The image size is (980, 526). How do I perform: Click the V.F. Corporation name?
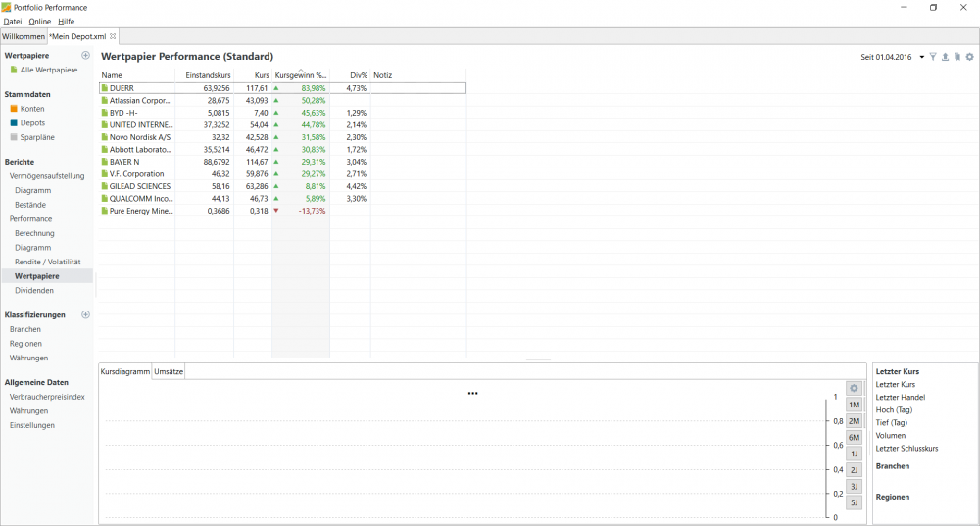click(x=136, y=174)
